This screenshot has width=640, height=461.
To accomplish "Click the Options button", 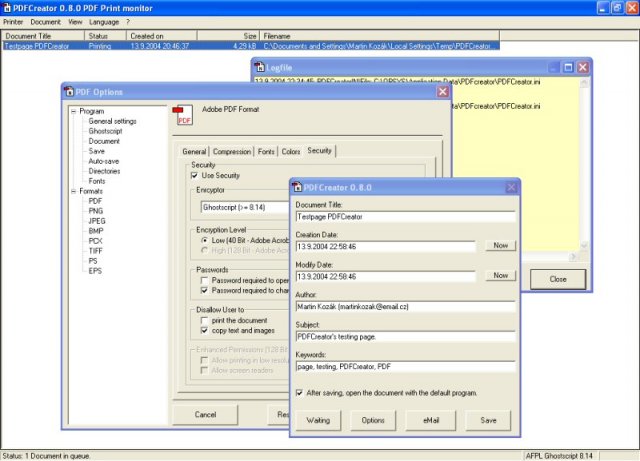I will point(373,420).
